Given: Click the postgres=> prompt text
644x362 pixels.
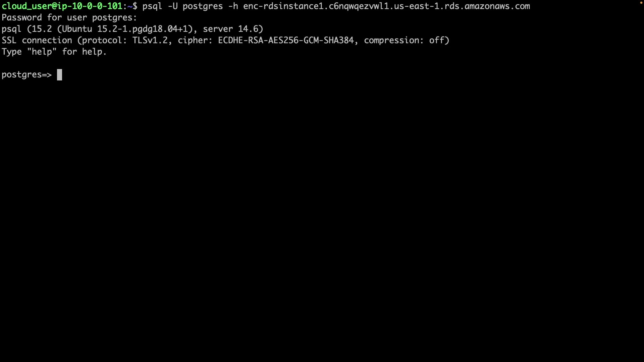Looking at the screenshot, I should [27, 75].
